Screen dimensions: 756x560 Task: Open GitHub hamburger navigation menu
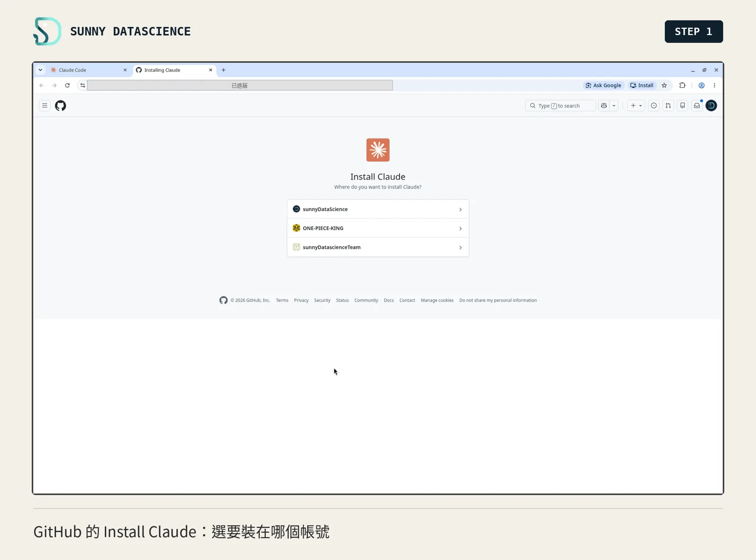[x=44, y=105]
